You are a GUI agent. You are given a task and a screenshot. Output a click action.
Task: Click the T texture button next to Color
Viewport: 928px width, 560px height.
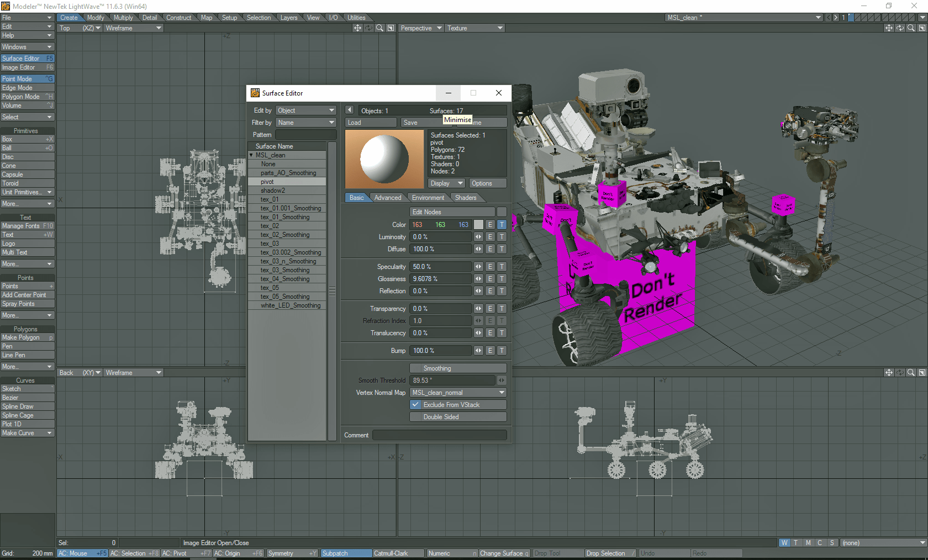coord(501,225)
